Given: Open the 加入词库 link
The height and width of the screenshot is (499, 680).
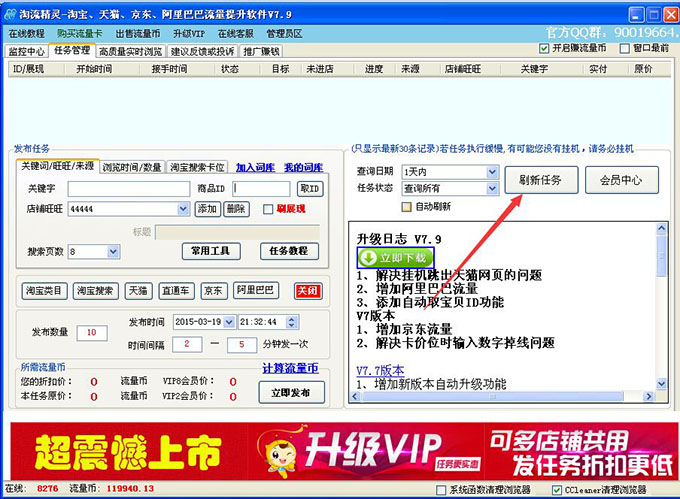Looking at the screenshot, I should [255, 167].
